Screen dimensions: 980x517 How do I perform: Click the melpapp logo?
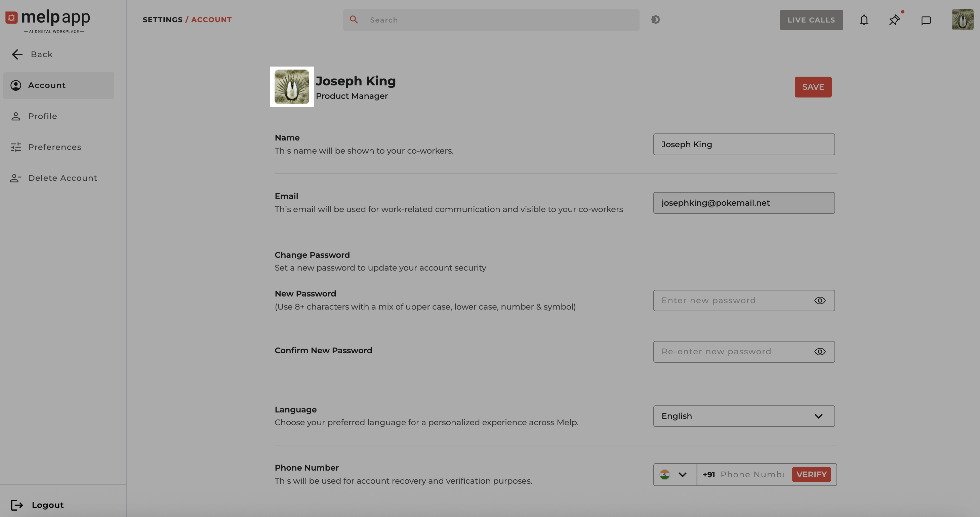click(48, 20)
